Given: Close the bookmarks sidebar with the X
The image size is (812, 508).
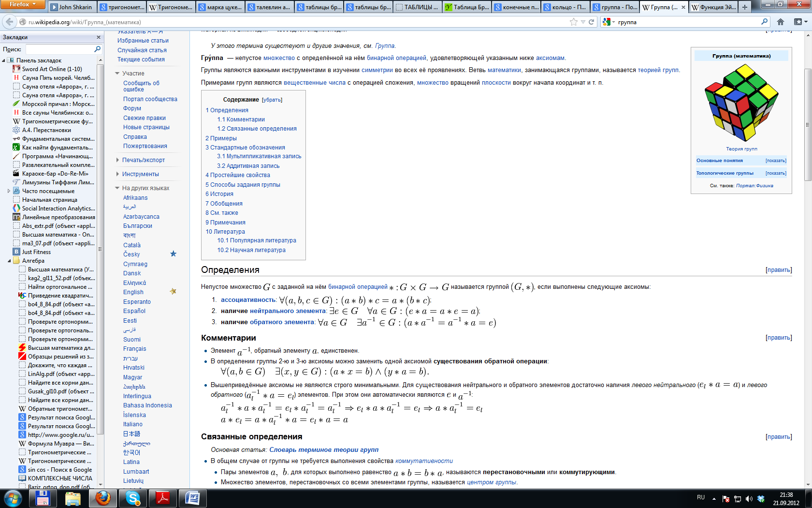Looking at the screenshot, I should 99,37.
